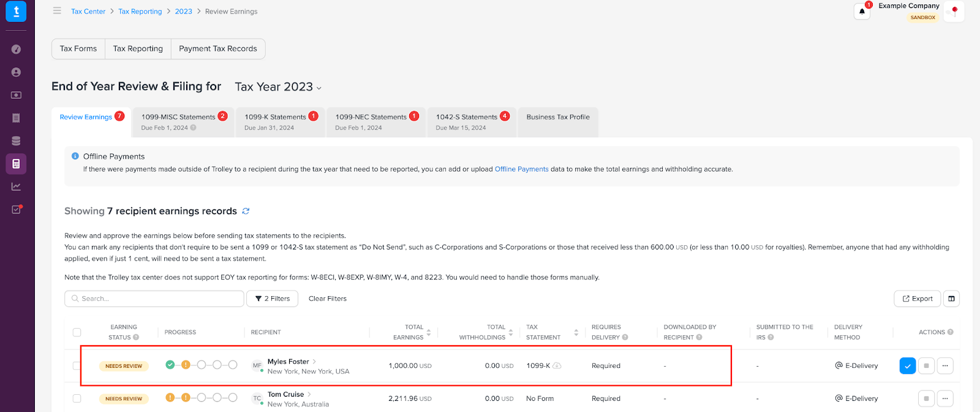Click Tom Cruise progress step indicator
980x412 pixels.
tap(202, 398)
